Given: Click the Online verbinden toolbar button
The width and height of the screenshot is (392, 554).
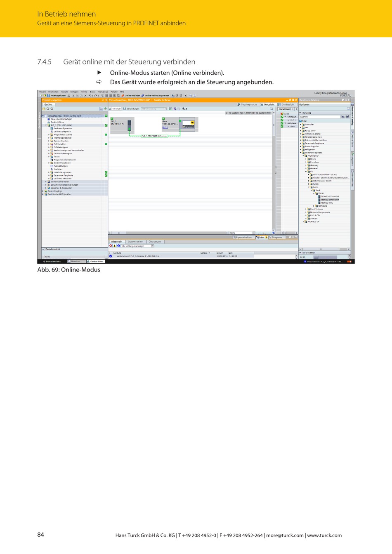Looking at the screenshot, I should pyautogui.click(x=131, y=95).
